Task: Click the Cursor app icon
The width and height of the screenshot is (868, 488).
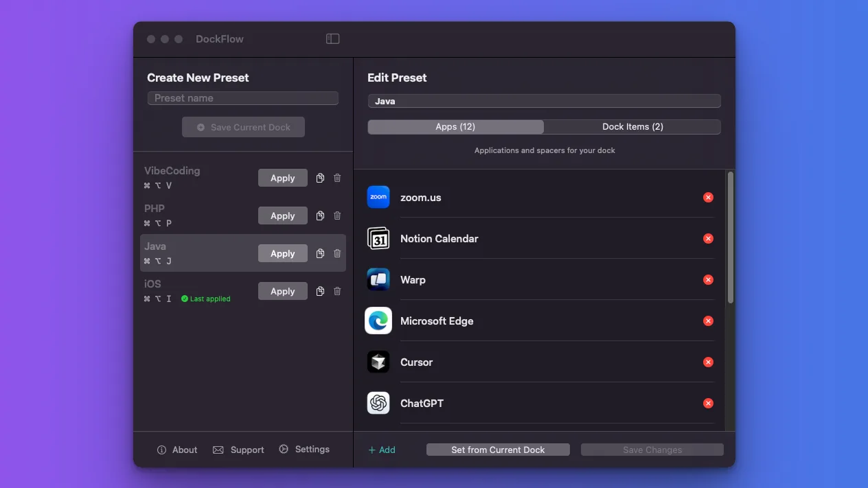Action: click(x=378, y=362)
